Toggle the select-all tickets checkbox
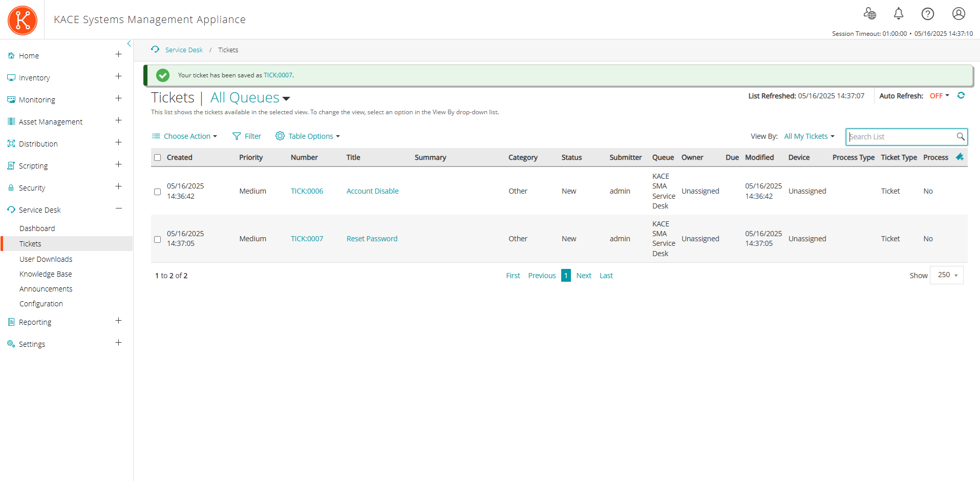The width and height of the screenshot is (980, 481). point(158,158)
